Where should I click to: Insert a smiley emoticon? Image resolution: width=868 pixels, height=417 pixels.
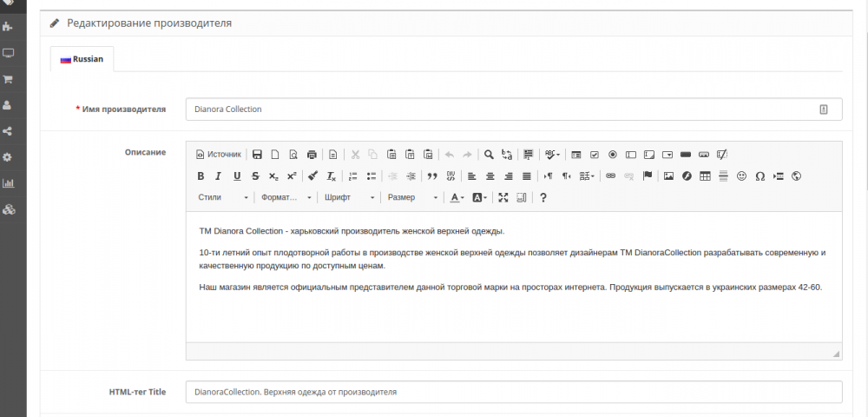(742, 176)
